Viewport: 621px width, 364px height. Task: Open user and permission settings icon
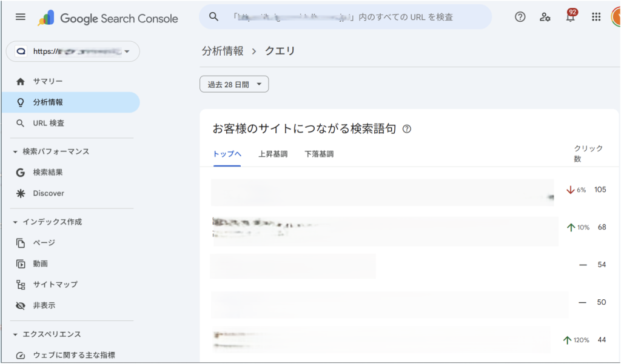(545, 17)
